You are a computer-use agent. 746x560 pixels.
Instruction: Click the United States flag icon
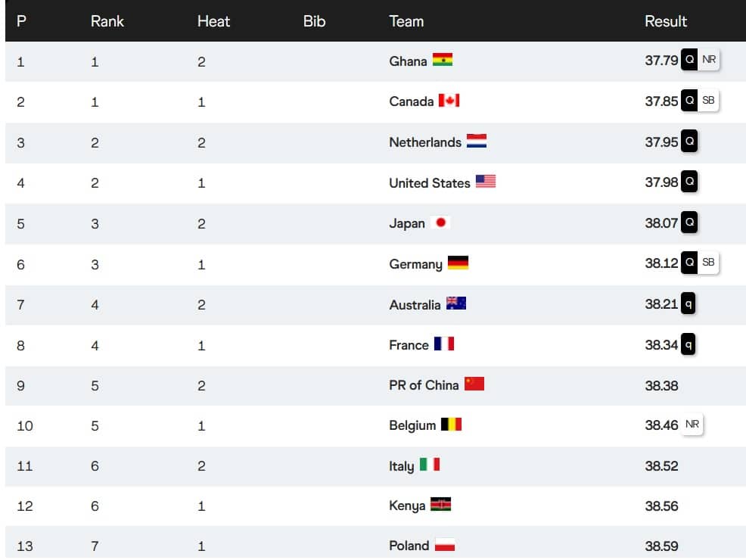486,182
